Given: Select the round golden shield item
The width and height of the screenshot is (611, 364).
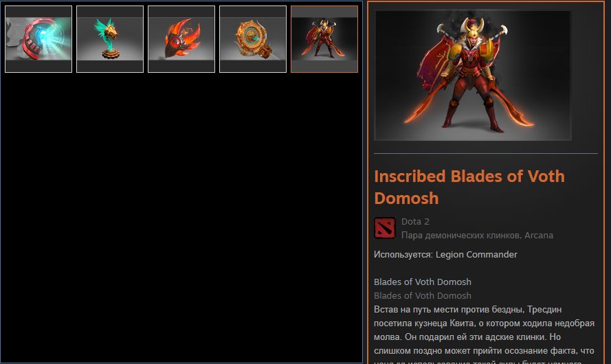Looking at the screenshot, I should pyautogui.click(x=253, y=39).
